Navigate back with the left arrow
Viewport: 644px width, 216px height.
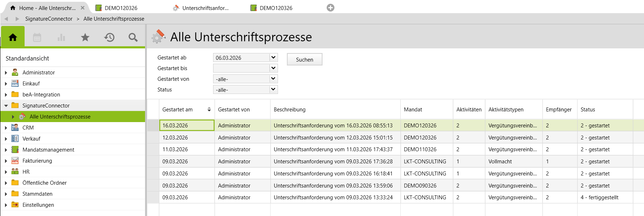click(x=6, y=19)
